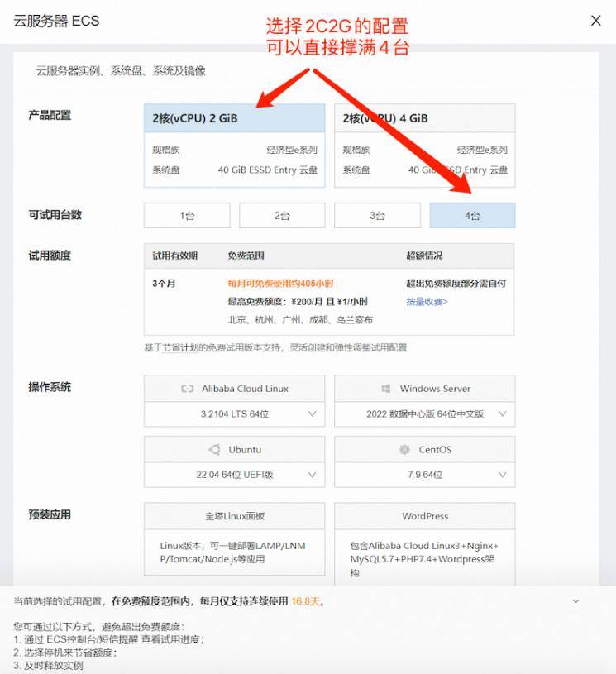Click the Ubuntu logo icon
Screen dimensions: 616x674
point(214,450)
